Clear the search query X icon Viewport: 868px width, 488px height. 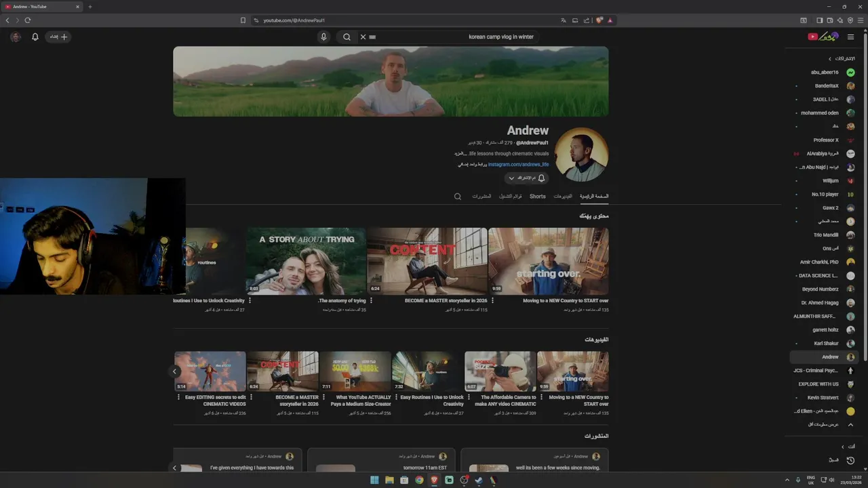[363, 37]
